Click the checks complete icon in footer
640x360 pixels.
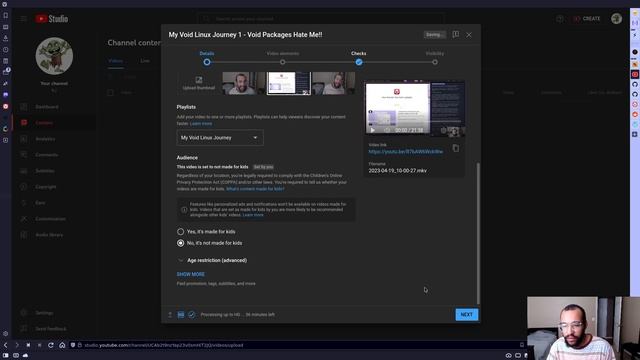pyautogui.click(x=191, y=315)
